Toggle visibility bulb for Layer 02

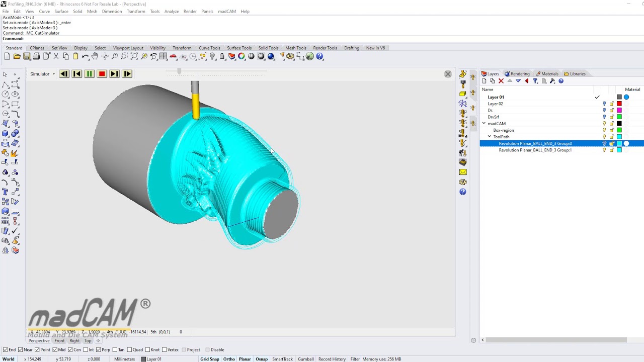(x=604, y=104)
